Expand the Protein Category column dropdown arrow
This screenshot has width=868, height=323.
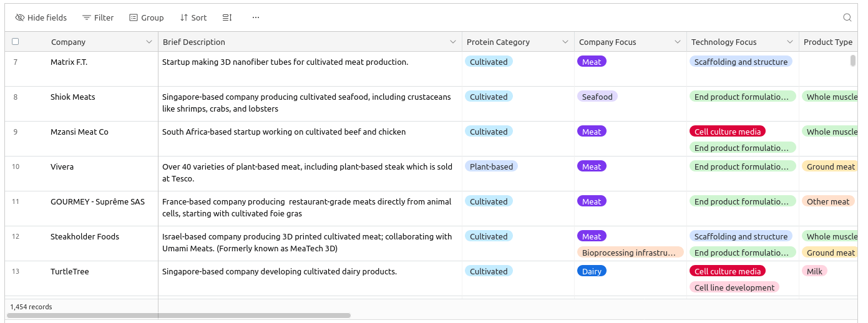point(565,42)
